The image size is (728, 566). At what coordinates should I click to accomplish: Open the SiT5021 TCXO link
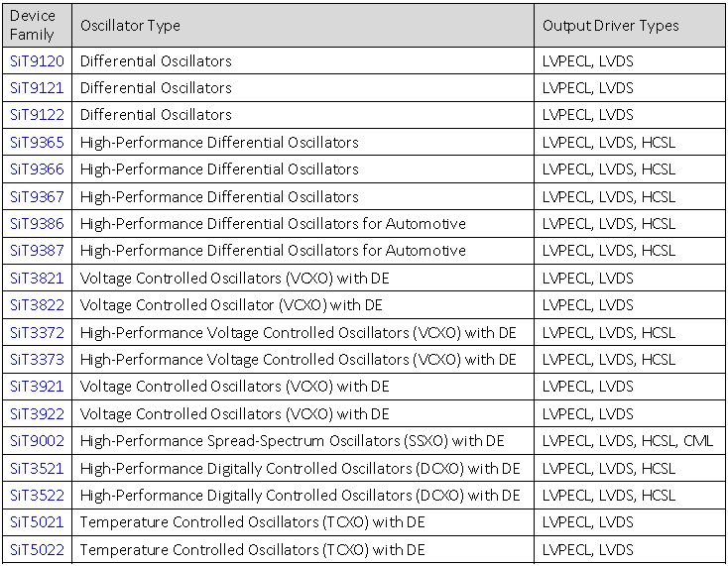pyautogui.click(x=37, y=522)
